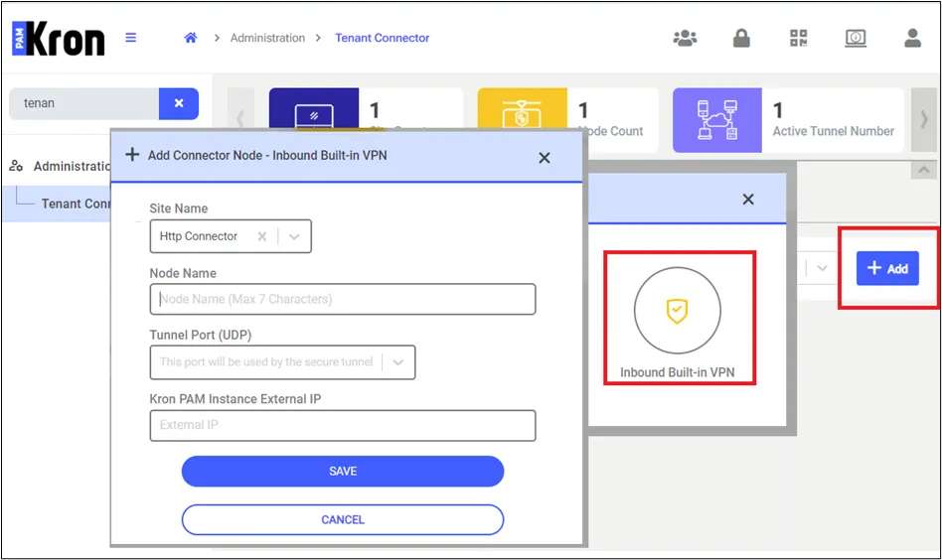942x560 pixels.
Task: Click the 'Kron PAM Instance External IP' label
Action: tap(235, 399)
